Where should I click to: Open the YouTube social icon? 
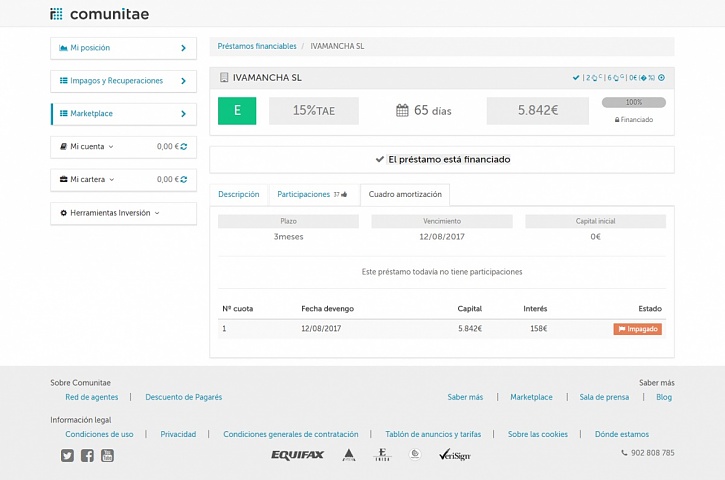coord(107,455)
